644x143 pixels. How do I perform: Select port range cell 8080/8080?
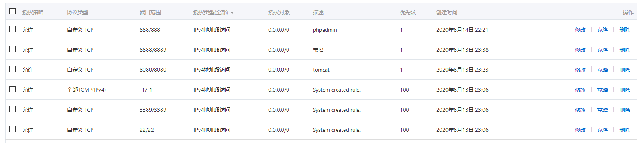[x=153, y=70]
